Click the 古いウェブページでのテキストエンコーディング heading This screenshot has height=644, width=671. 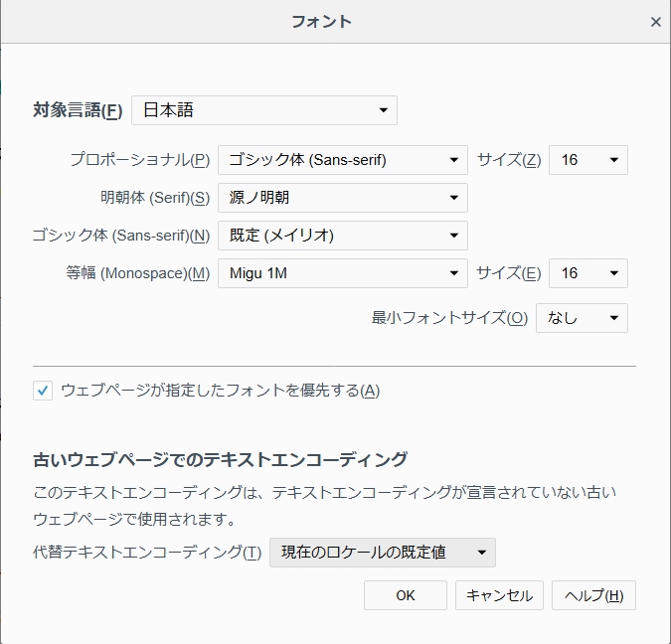pyautogui.click(x=220, y=459)
